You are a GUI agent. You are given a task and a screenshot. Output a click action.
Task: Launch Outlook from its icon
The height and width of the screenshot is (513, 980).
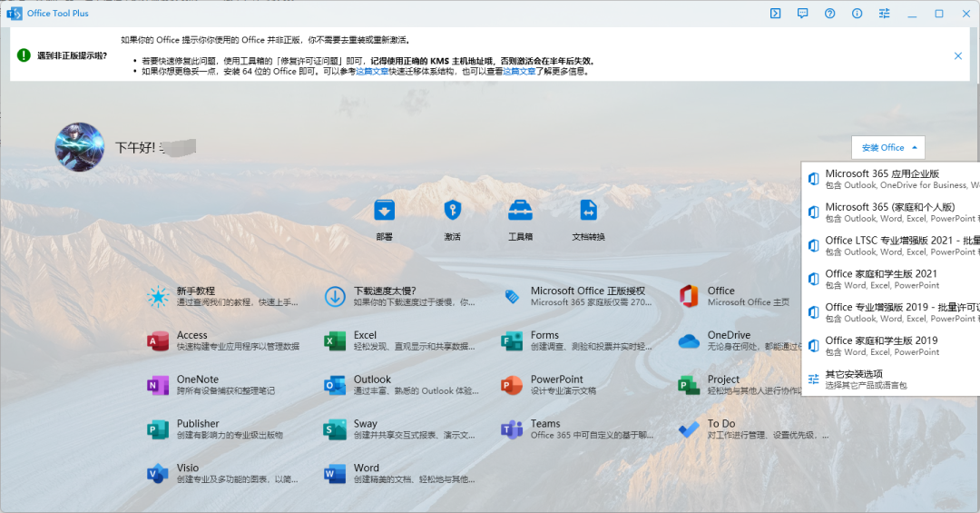335,385
